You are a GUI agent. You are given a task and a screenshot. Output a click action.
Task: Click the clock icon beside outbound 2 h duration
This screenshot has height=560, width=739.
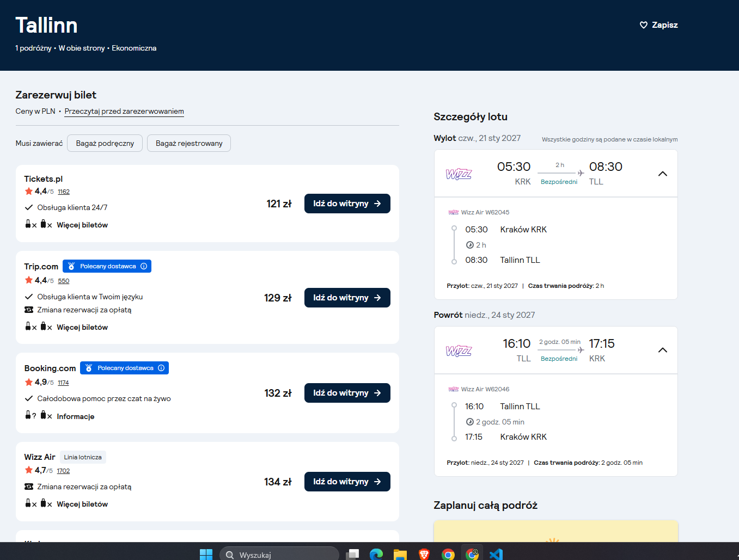point(469,245)
